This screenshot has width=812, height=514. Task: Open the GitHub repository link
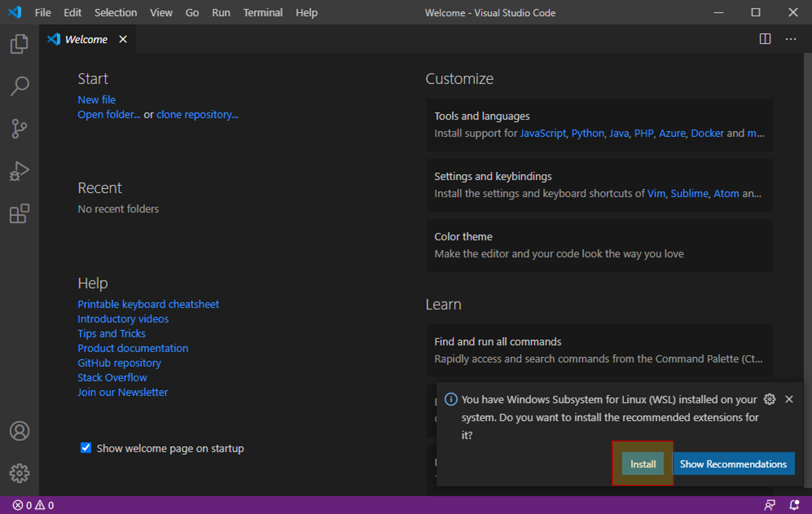[x=119, y=363]
